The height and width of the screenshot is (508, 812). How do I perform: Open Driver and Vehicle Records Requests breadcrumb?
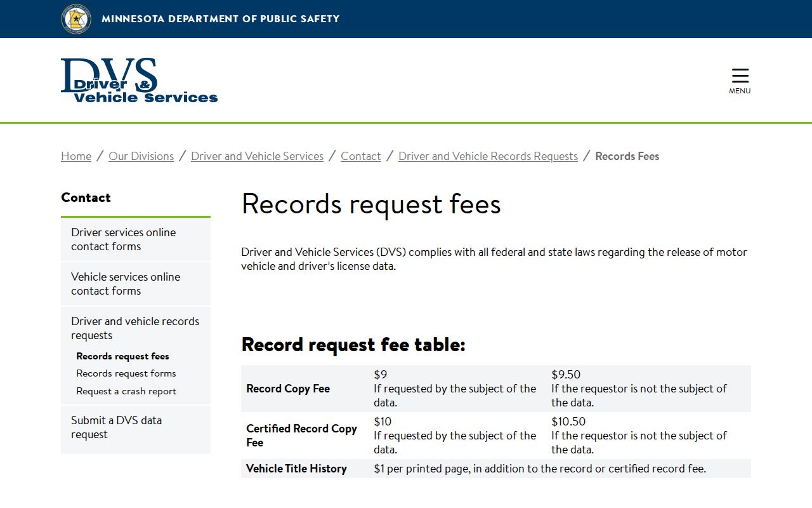coord(488,156)
